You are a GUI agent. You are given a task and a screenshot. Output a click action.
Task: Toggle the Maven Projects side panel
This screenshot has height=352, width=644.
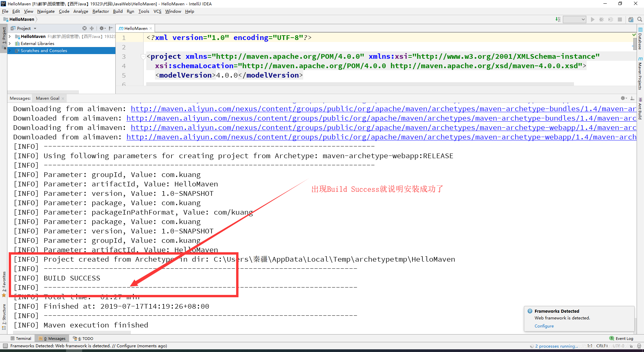tap(640, 73)
